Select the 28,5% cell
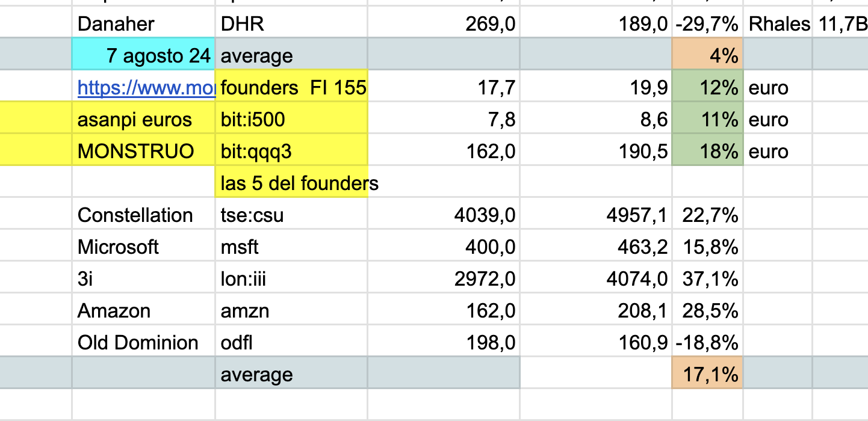 pyautogui.click(x=707, y=310)
